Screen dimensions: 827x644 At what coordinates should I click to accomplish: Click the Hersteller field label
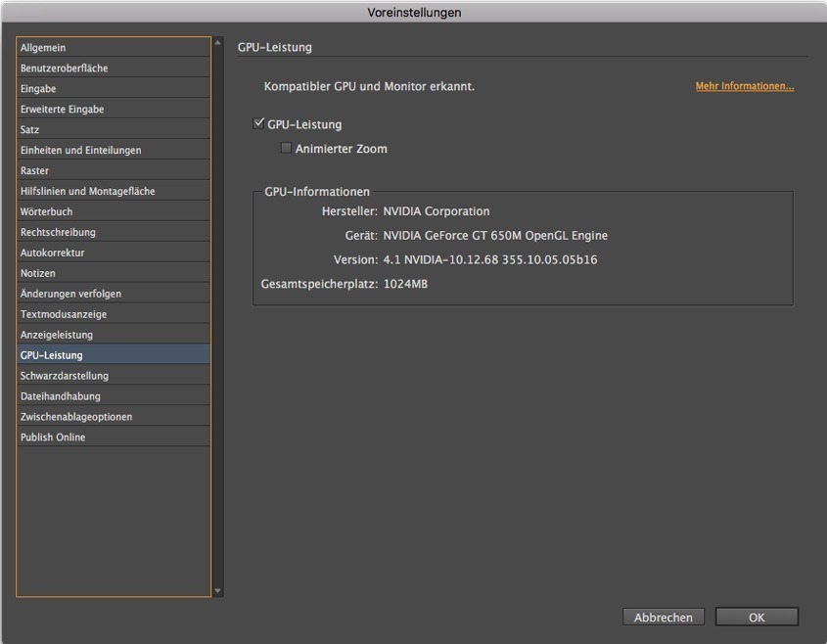pyautogui.click(x=349, y=211)
